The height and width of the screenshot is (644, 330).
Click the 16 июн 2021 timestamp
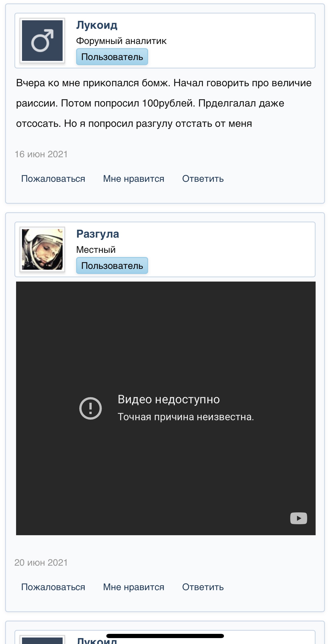pos(41,154)
